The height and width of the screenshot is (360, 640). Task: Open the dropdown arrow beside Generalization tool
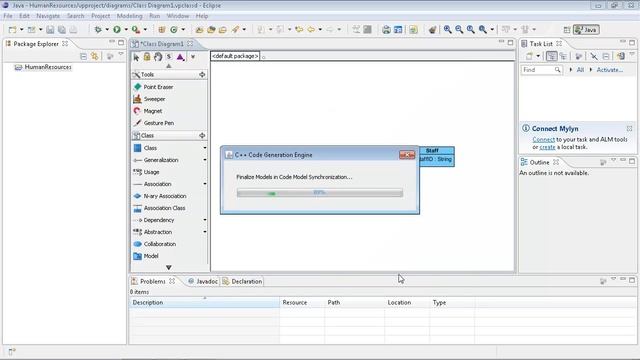(x=205, y=160)
